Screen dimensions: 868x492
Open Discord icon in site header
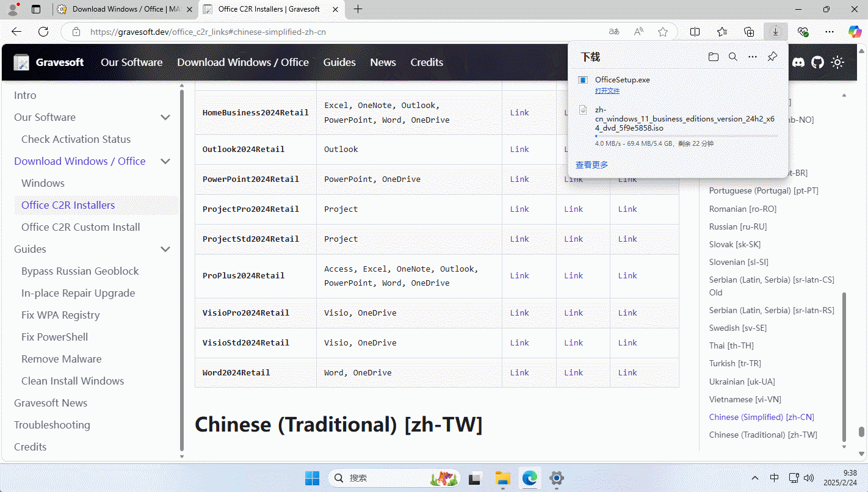[798, 62]
